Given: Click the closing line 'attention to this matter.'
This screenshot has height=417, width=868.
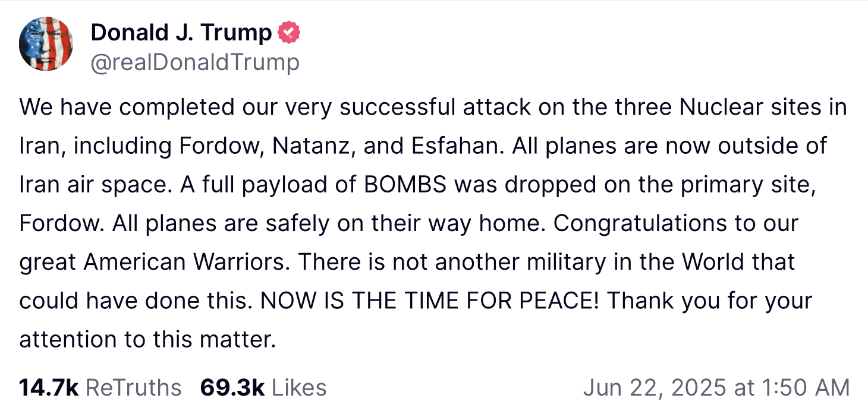Looking at the screenshot, I should click(148, 339).
